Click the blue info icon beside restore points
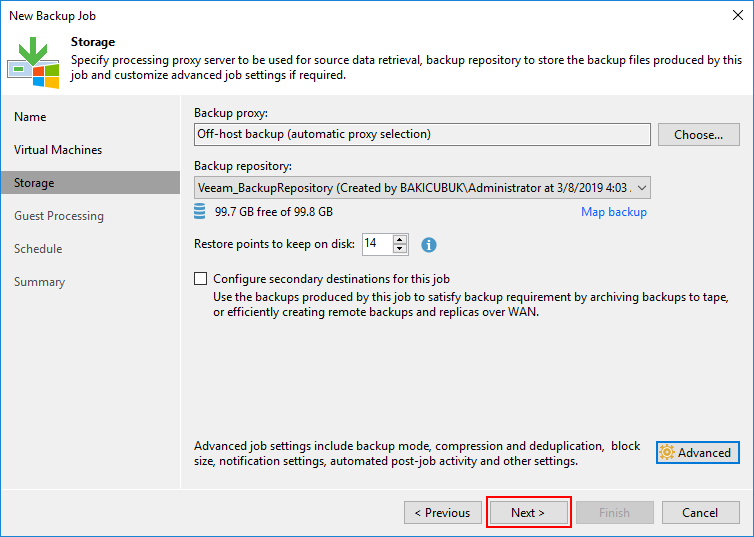 (x=428, y=245)
